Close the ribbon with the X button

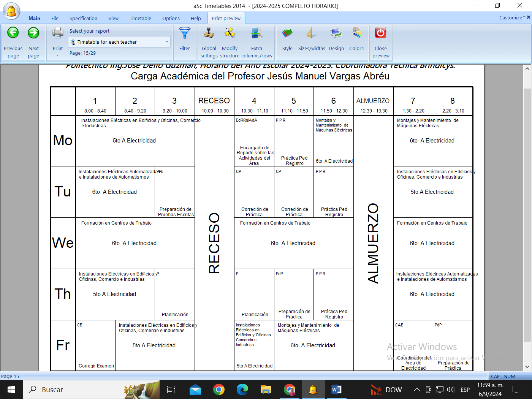(529, 17)
